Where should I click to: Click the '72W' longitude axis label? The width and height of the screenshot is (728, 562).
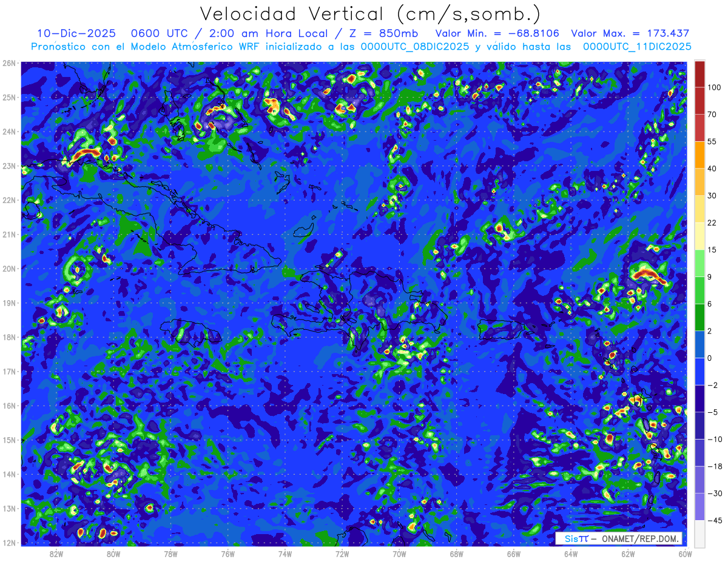click(342, 554)
